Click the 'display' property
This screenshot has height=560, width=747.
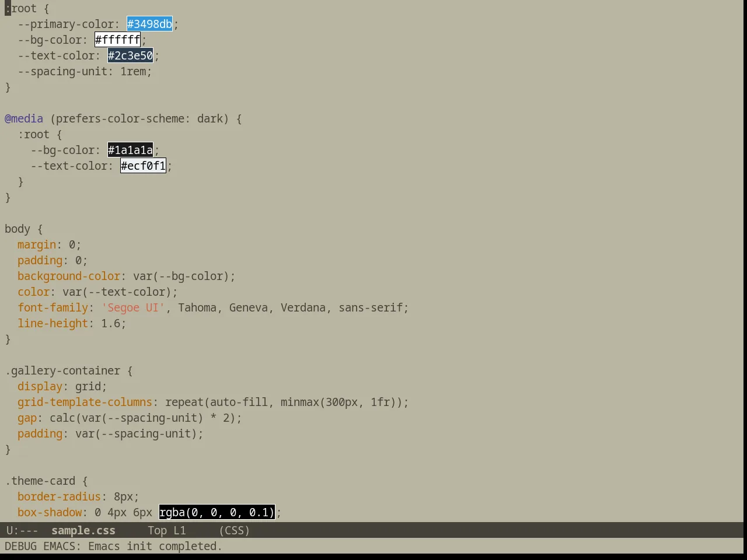(x=40, y=386)
